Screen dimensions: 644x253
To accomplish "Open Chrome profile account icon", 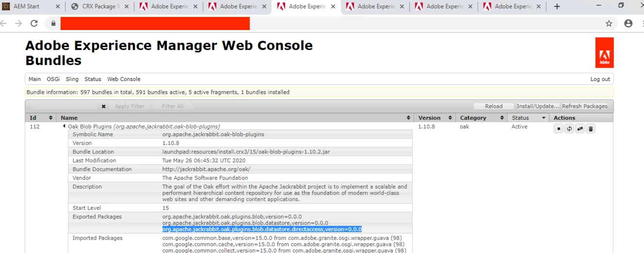I will [x=628, y=23].
